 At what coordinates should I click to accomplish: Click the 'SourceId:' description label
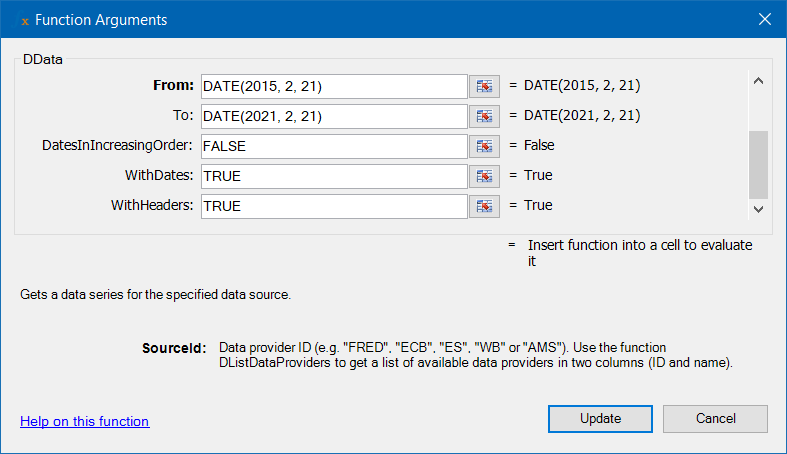click(x=174, y=348)
